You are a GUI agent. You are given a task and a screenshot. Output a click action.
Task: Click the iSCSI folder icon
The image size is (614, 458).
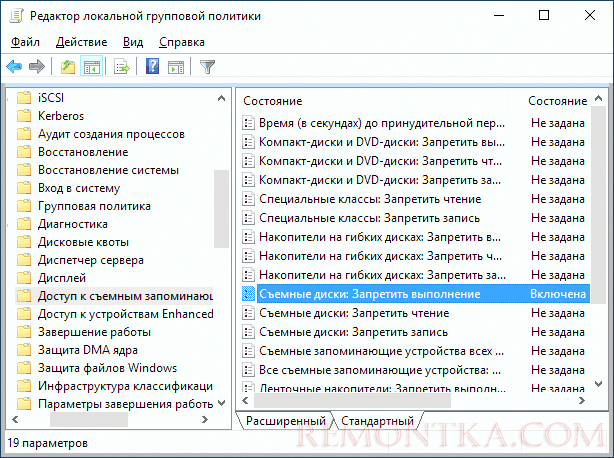24,97
